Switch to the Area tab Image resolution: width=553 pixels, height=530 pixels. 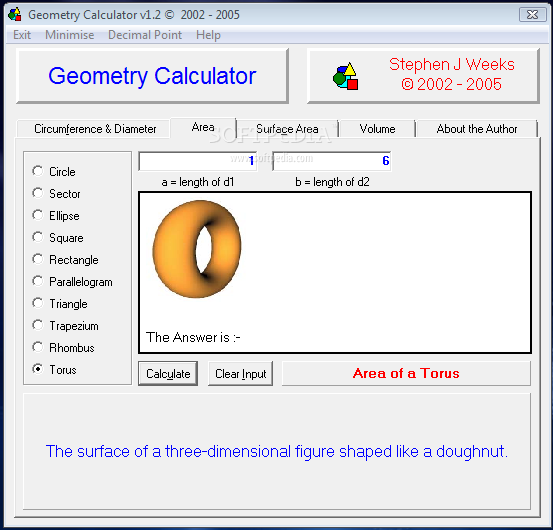click(x=203, y=127)
